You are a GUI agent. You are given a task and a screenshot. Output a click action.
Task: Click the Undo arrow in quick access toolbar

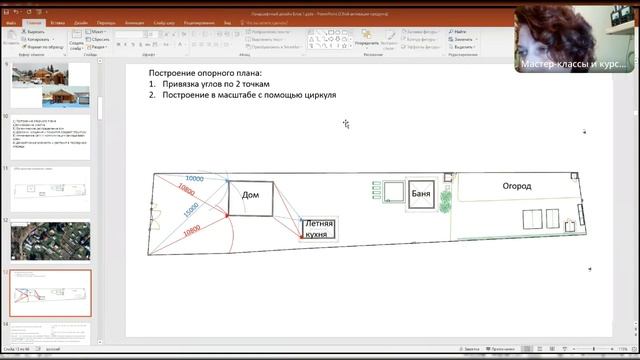(16, 12)
